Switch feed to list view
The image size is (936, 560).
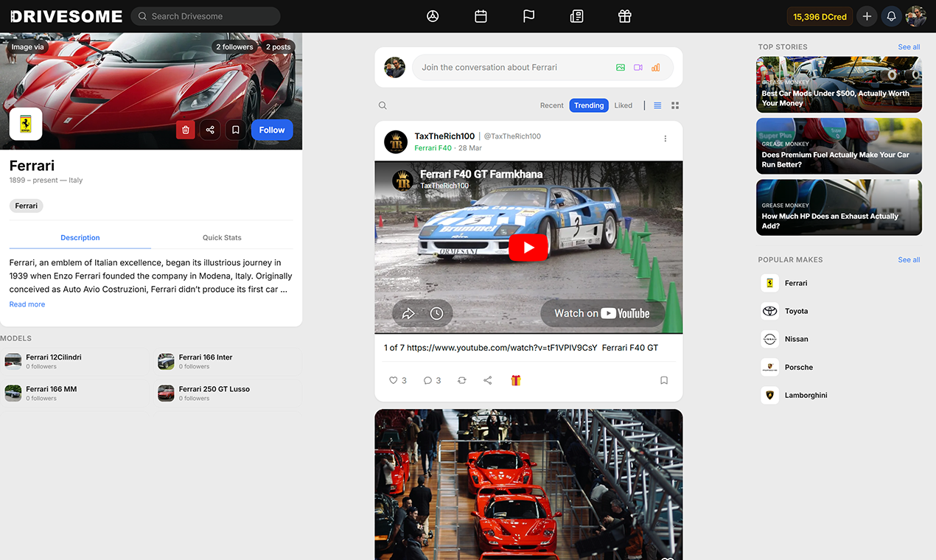tap(658, 105)
